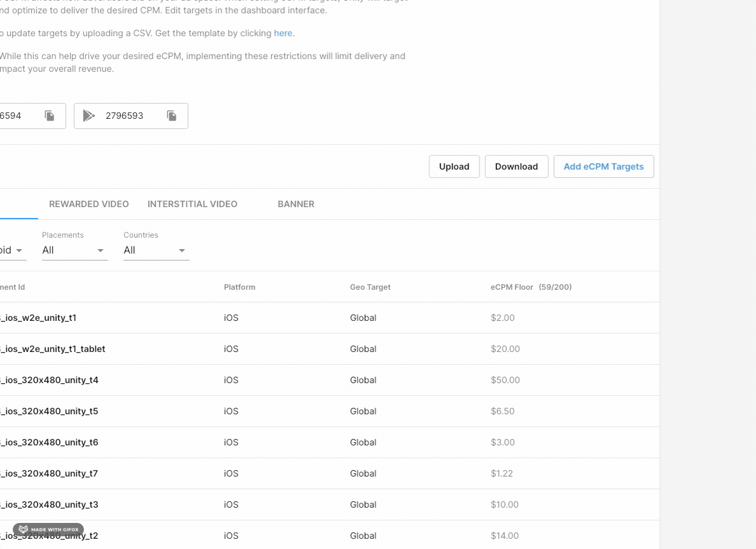756x549 pixels.
Task: Click the $2.00 eCPM floor value
Action: click(x=502, y=318)
